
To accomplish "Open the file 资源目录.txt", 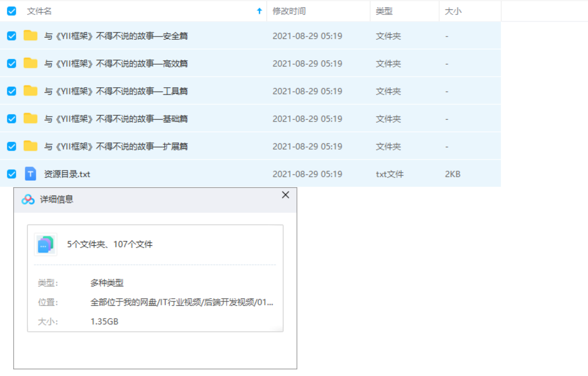I will coord(67,174).
